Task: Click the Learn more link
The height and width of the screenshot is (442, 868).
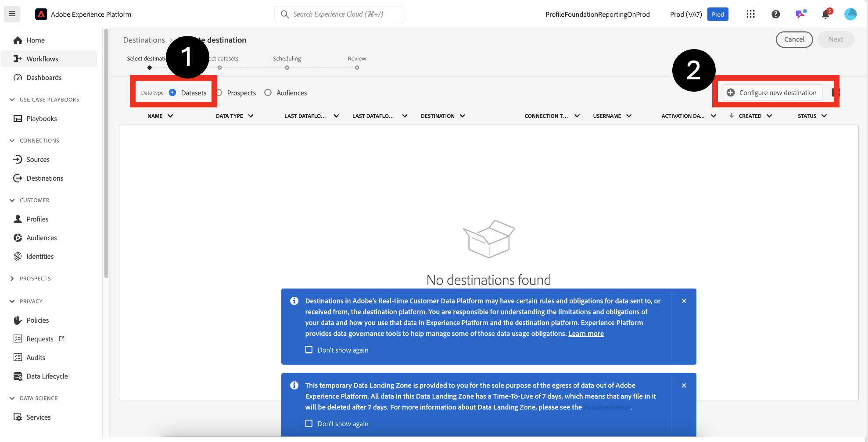Action: point(586,334)
